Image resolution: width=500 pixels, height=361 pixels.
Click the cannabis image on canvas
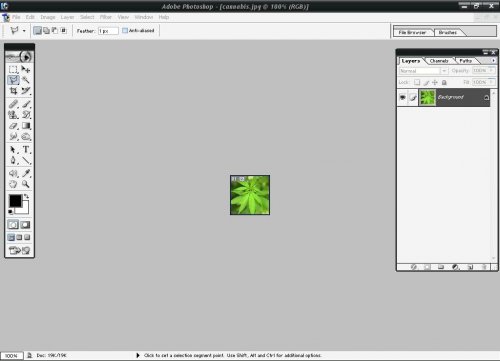coord(250,195)
